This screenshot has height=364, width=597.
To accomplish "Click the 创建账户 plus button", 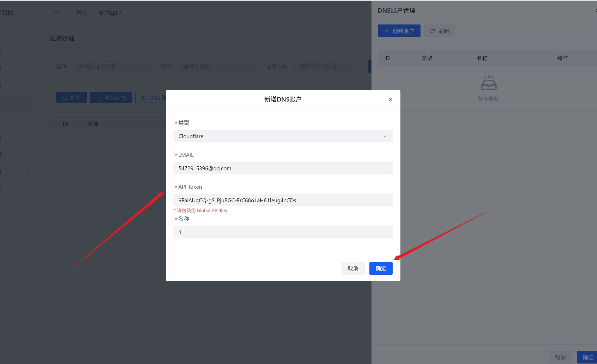I will click(x=399, y=31).
